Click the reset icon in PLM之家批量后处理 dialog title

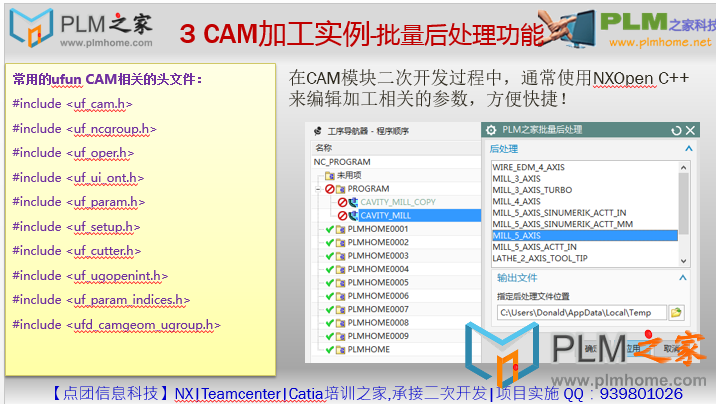coord(676,131)
